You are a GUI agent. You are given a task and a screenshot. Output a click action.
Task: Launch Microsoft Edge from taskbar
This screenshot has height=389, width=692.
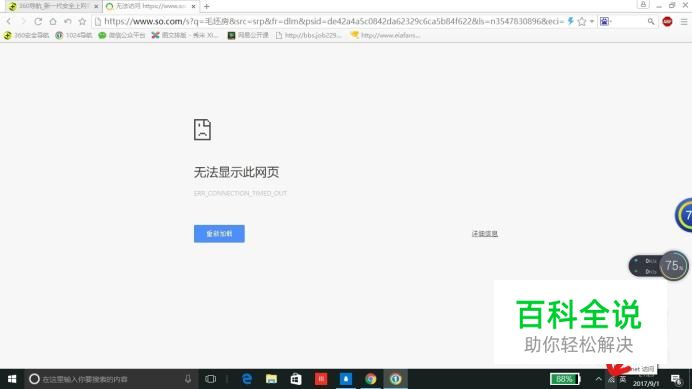pyautogui.click(x=247, y=379)
